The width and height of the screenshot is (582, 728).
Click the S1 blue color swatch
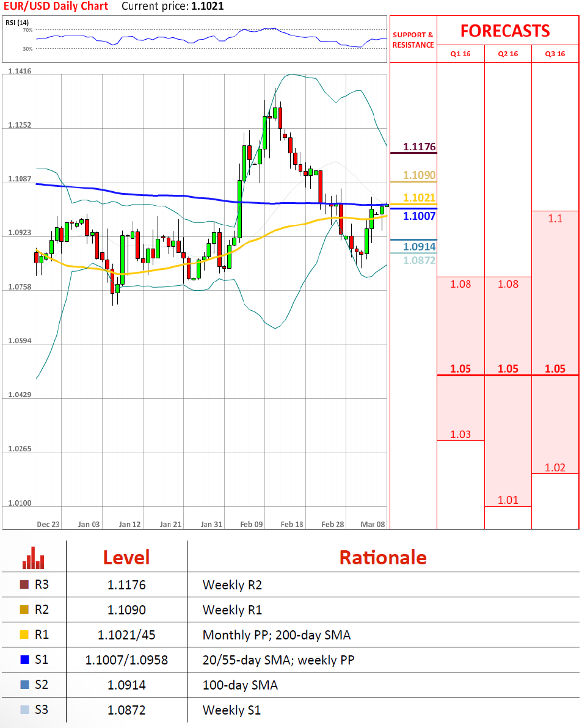(x=24, y=660)
